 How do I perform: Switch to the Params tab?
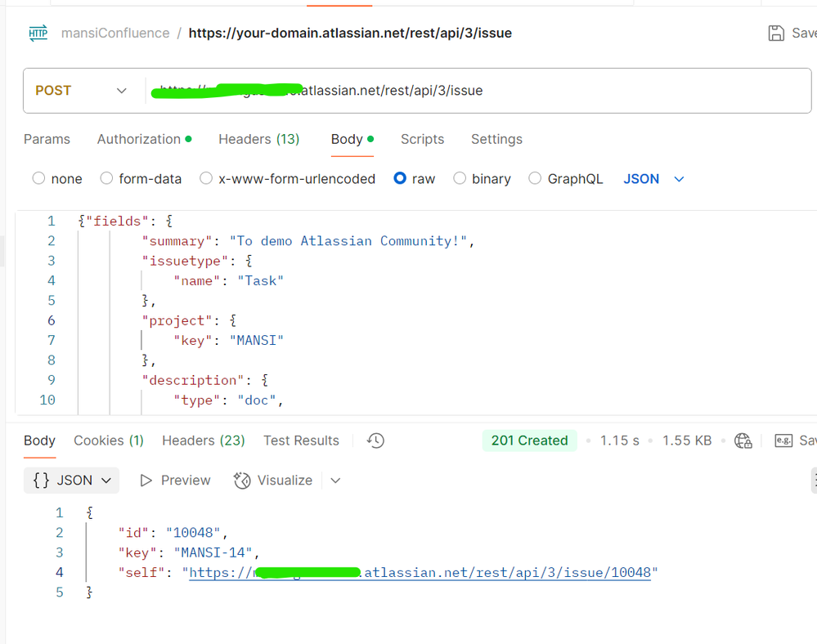[47, 139]
